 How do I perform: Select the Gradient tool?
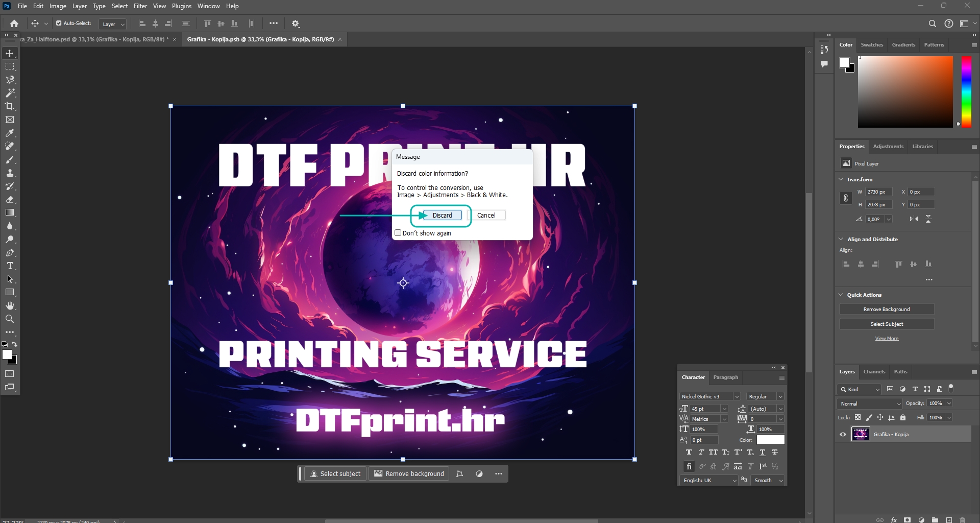(x=10, y=212)
